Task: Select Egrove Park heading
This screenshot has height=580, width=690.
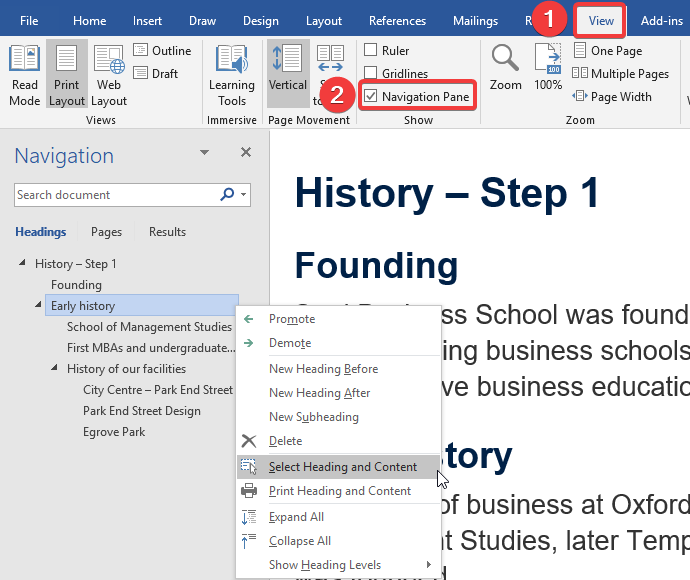Action: (114, 432)
